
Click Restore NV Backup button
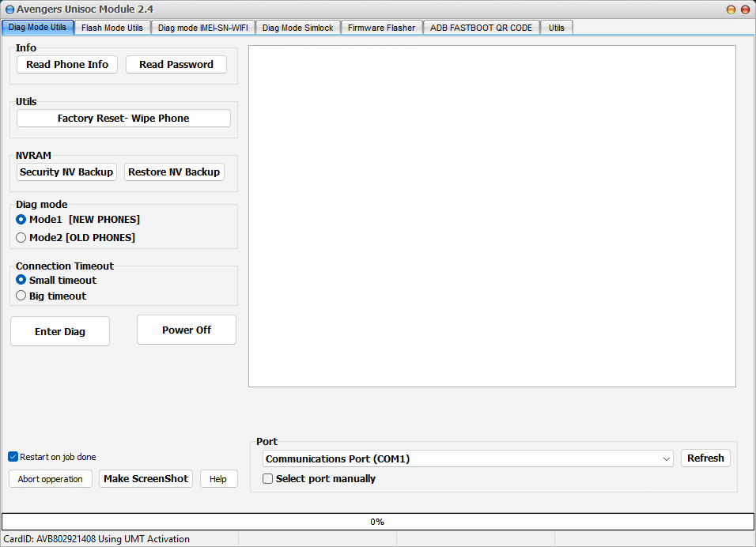point(174,172)
